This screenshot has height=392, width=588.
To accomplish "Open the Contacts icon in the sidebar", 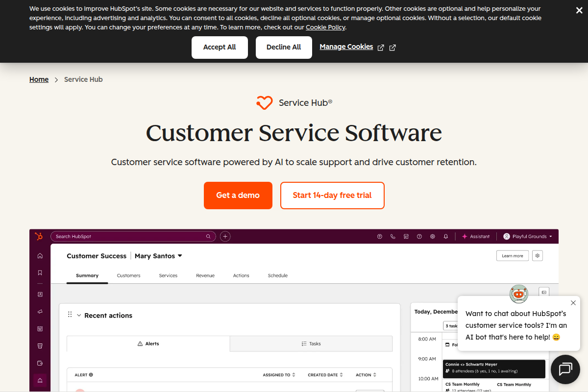I will click(x=40, y=294).
